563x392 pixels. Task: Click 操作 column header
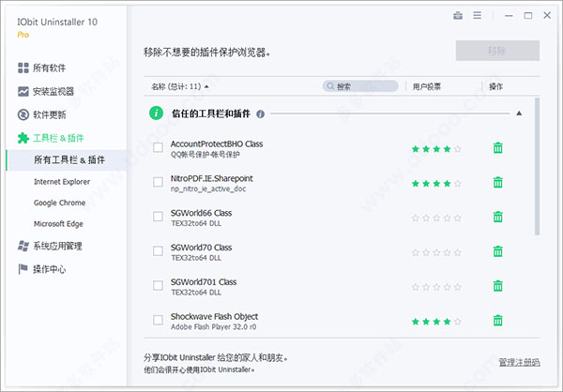tap(495, 86)
